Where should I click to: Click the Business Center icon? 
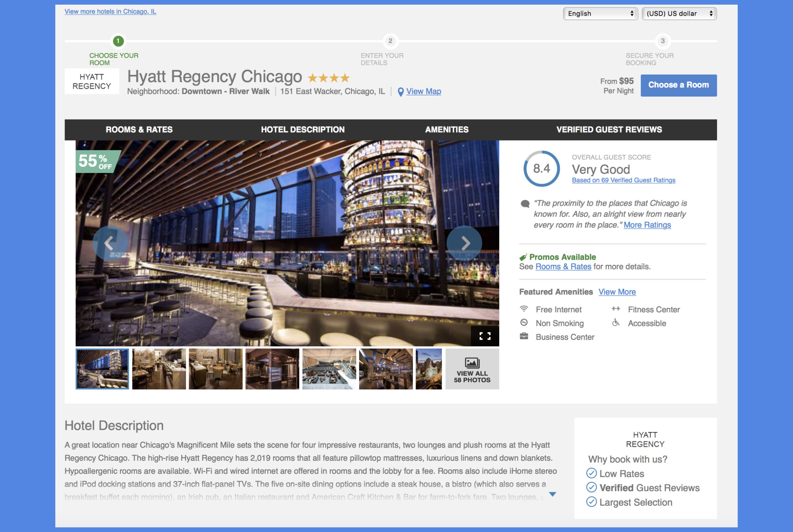pyautogui.click(x=524, y=337)
